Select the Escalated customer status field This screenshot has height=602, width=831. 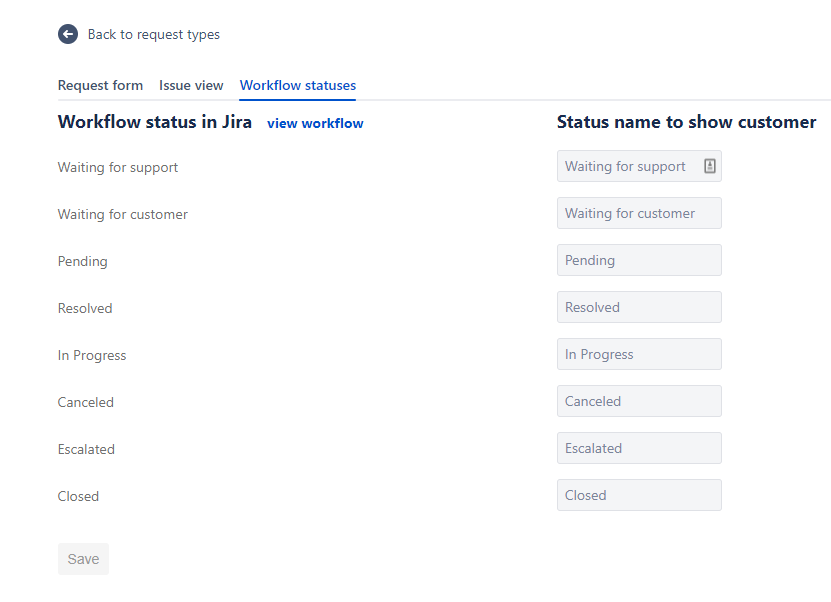click(x=639, y=448)
